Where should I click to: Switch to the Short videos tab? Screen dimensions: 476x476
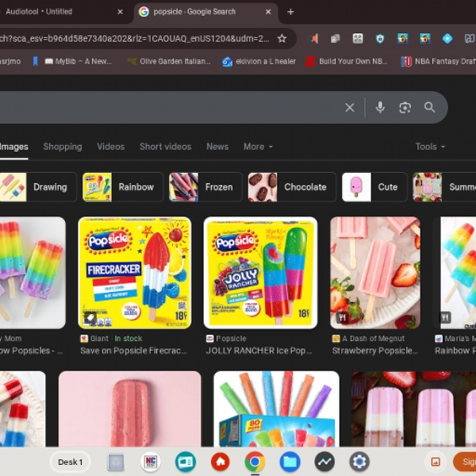(x=166, y=147)
